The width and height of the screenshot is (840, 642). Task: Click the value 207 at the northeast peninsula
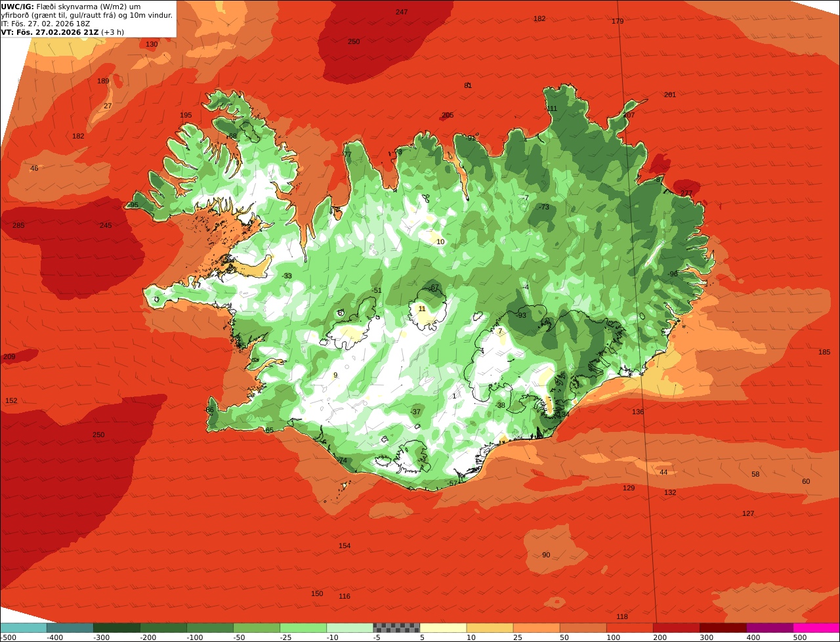pos(629,115)
